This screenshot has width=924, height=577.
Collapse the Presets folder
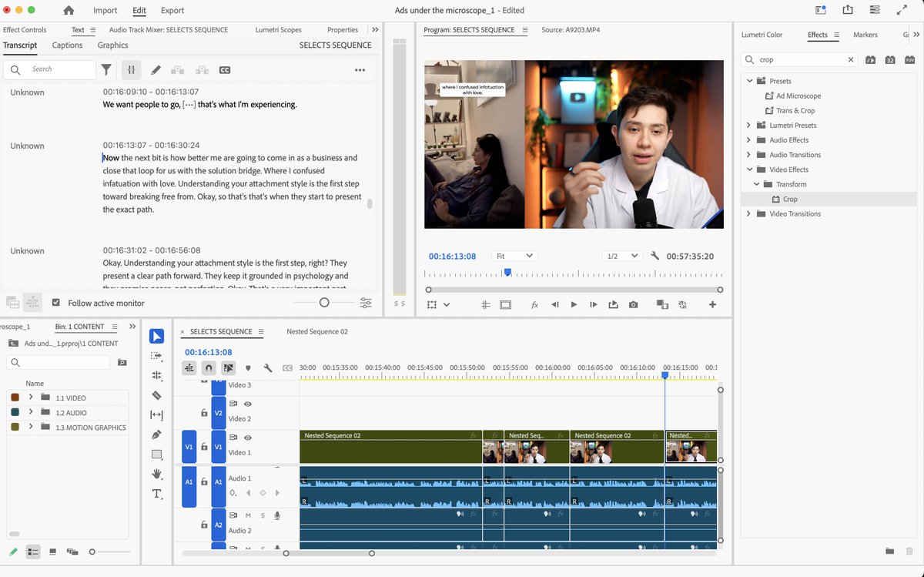(x=749, y=81)
